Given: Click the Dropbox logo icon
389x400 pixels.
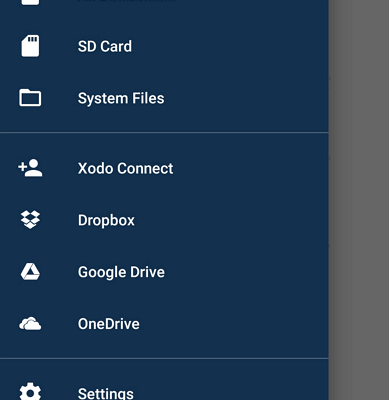Looking at the screenshot, I should [x=30, y=220].
